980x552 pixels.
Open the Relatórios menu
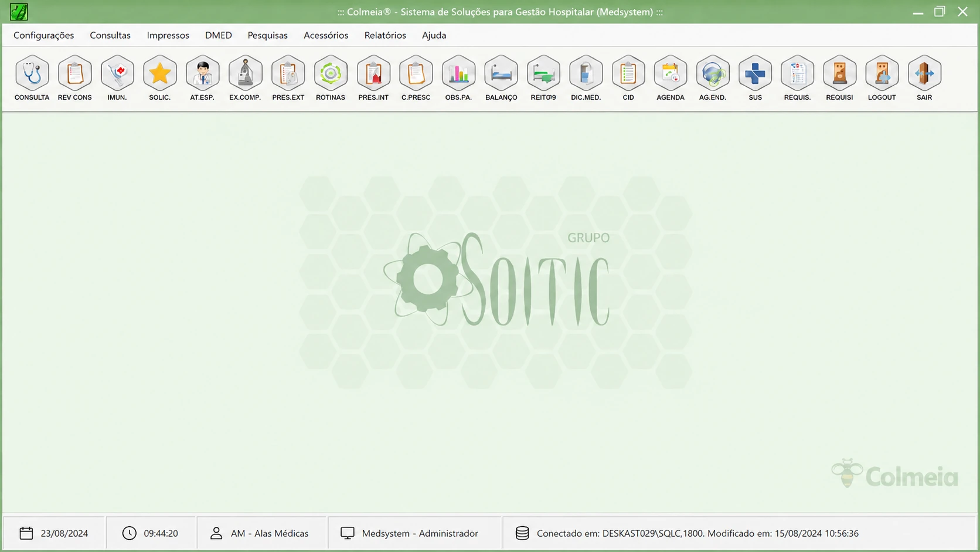coord(385,35)
